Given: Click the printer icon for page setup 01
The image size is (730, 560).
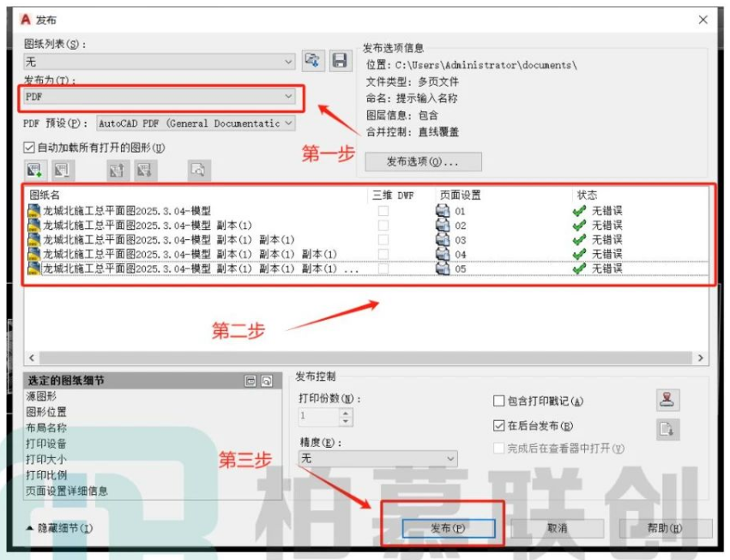Looking at the screenshot, I should tap(443, 211).
